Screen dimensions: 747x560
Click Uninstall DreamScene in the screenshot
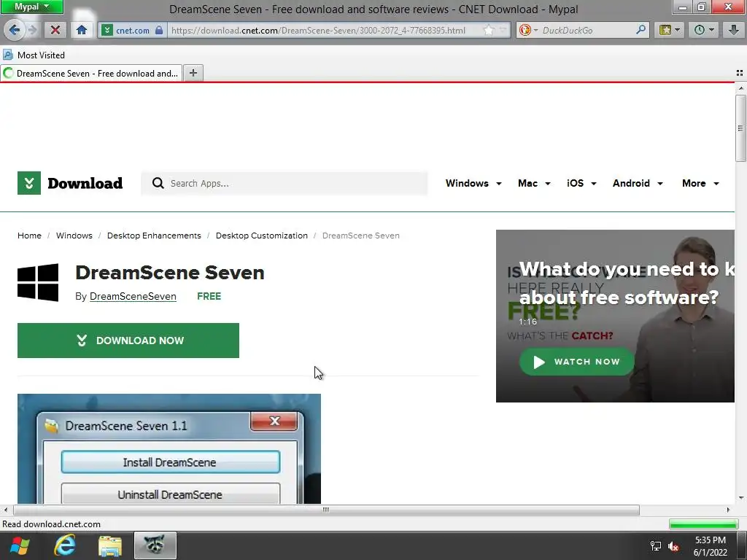[x=170, y=494]
